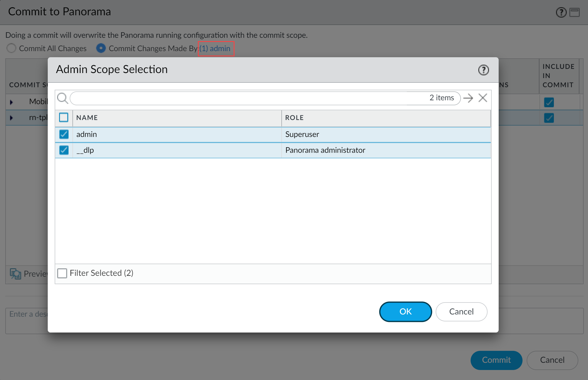Viewport: 588px width, 380px height.
Task: Click the (1) admin link
Action: [215, 49]
